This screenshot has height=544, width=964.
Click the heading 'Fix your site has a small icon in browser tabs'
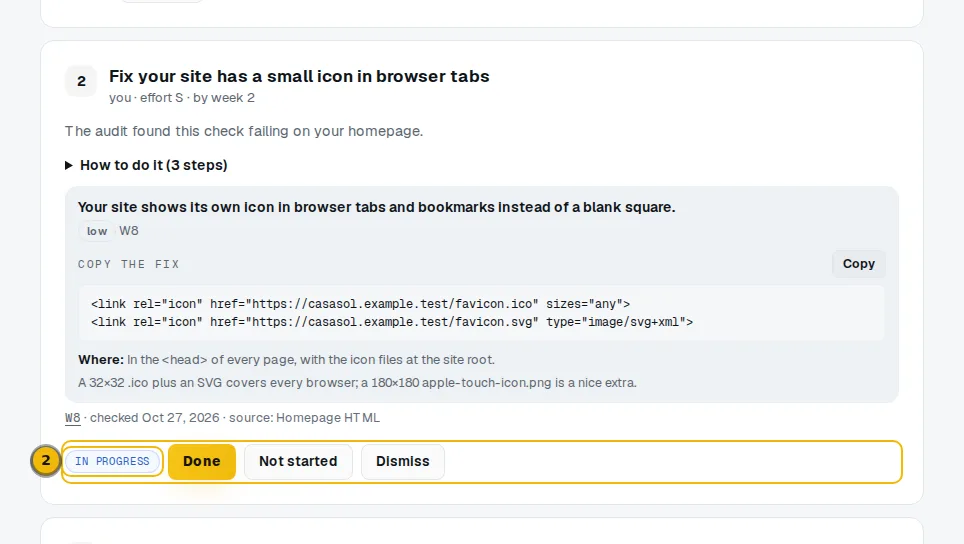[299, 76]
